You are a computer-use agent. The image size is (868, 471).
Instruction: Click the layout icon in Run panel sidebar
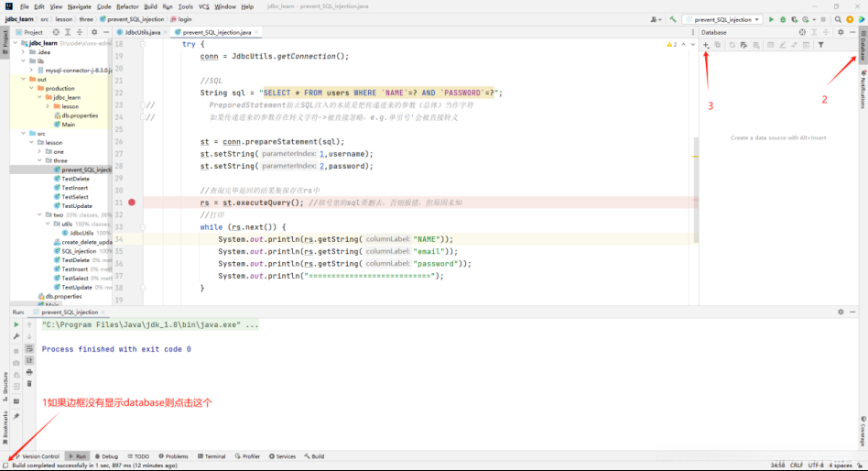coord(16,401)
